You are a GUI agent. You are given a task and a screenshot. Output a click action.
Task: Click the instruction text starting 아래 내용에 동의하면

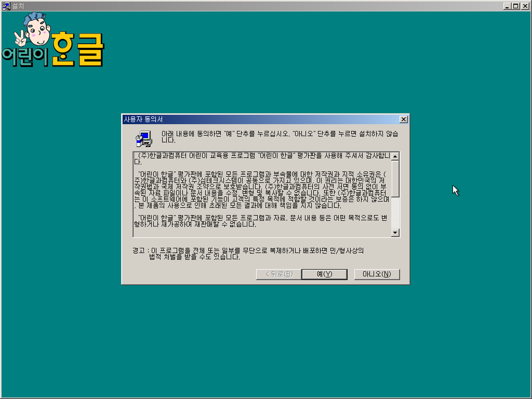click(x=280, y=137)
